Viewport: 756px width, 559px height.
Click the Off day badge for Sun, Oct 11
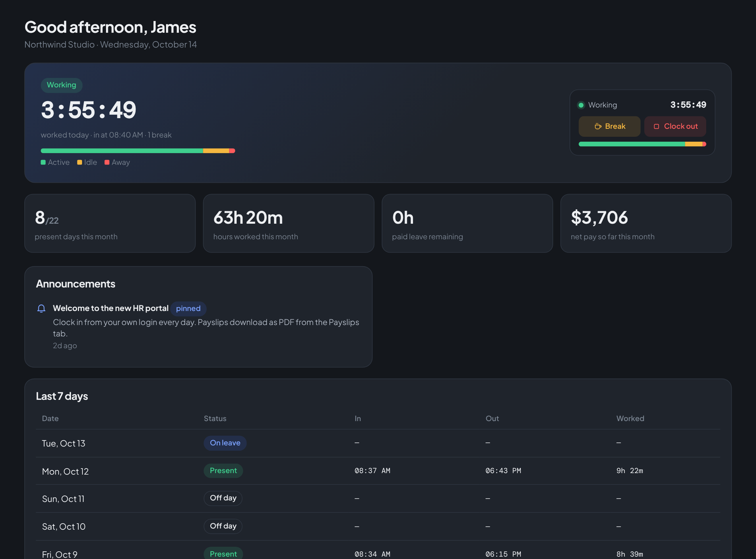223,498
